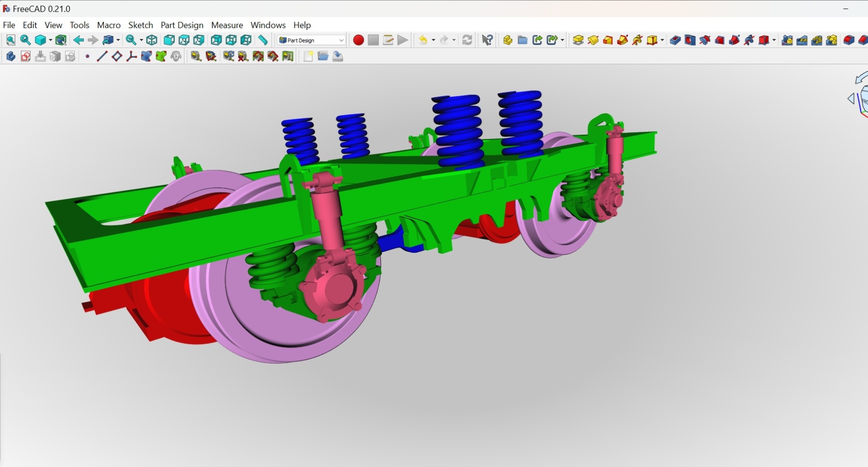Click the Link navigation cube icon
868x467 pixels.
point(108,40)
